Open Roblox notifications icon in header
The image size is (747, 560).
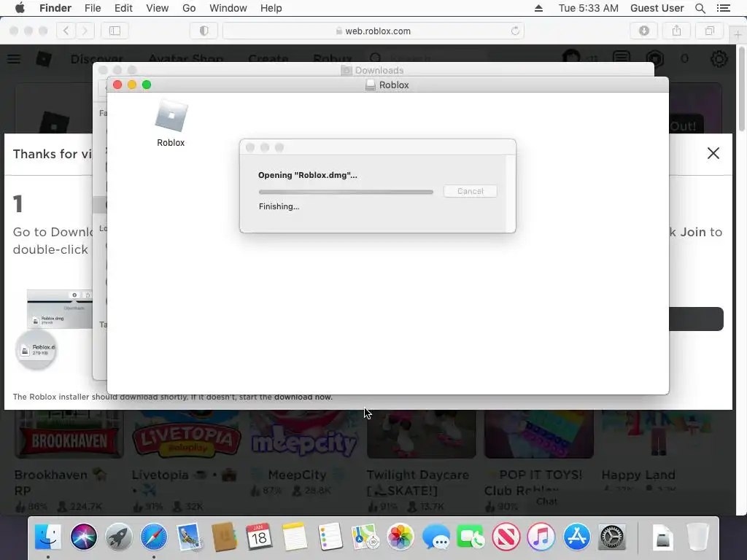coord(622,58)
